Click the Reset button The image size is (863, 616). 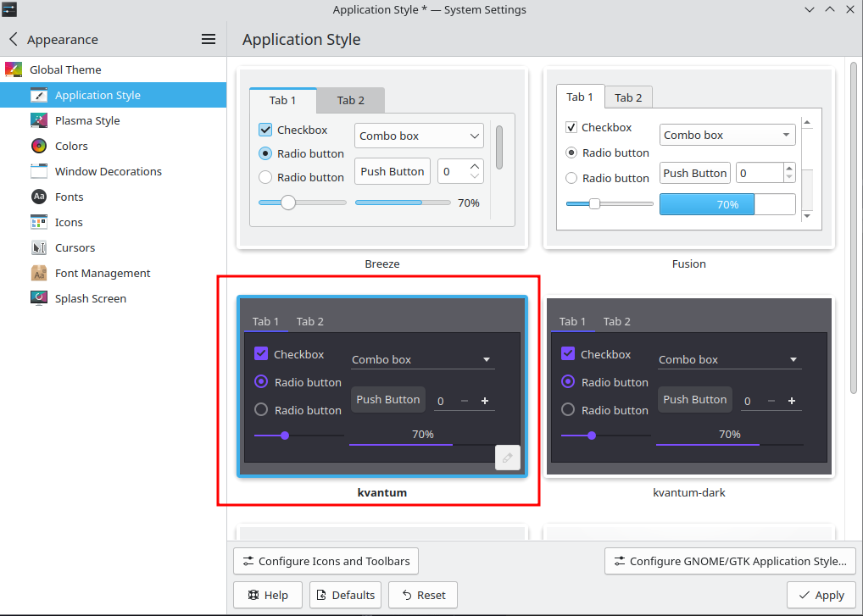[x=423, y=595]
